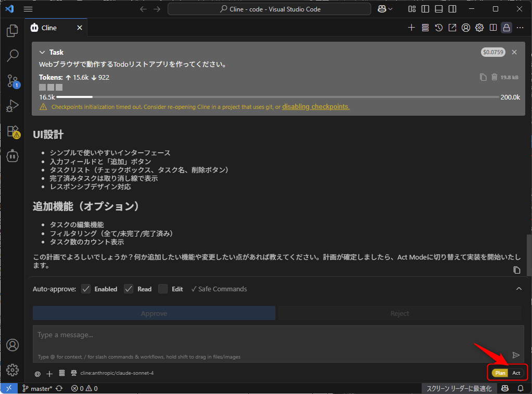This screenshot has width=532, height=394.
Task: Open Source Control view with badge
Action: tap(12, 80)
